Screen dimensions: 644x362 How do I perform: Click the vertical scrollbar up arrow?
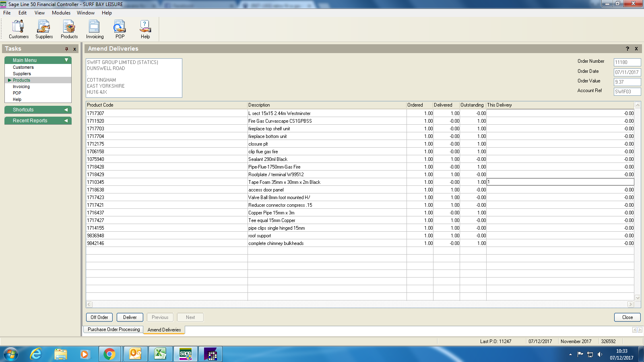pos(638,105)
